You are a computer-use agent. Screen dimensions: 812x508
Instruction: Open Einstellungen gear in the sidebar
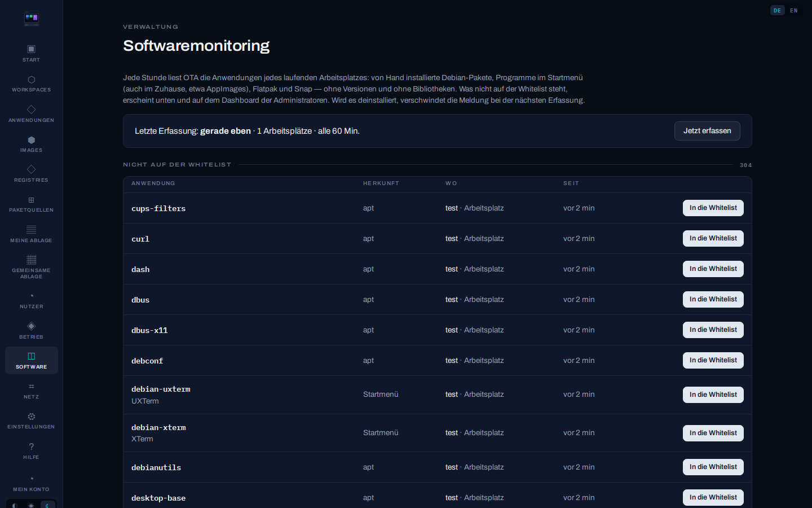tap(32, 421)
